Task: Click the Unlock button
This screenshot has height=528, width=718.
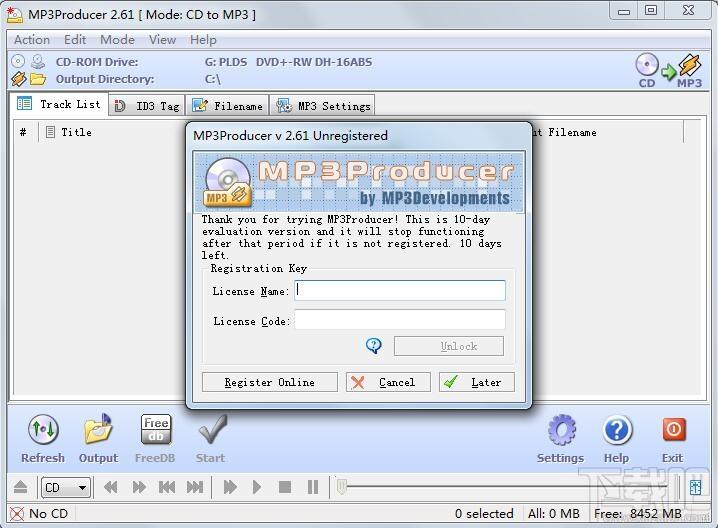Action: [449, 346]
